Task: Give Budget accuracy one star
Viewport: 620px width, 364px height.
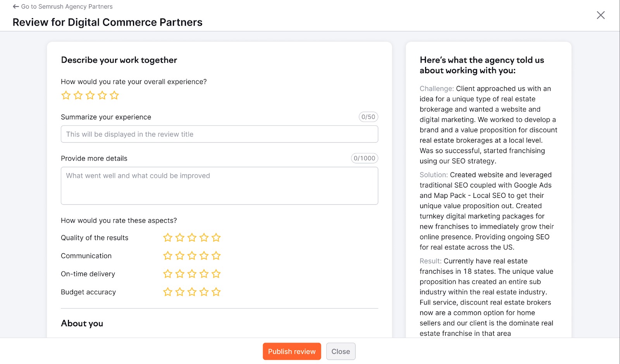Action: coord(167,292)
